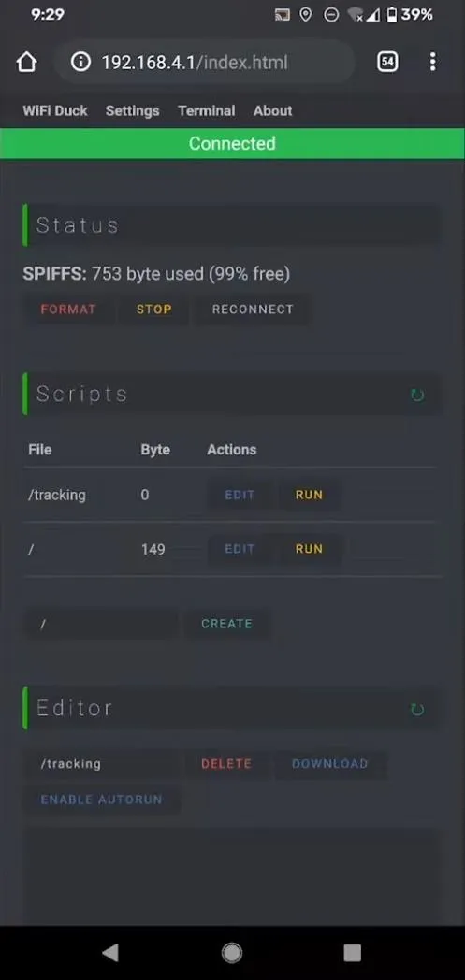Edit the 149-byte script
This screenshot has width=465, height=980.
[240, 549]
